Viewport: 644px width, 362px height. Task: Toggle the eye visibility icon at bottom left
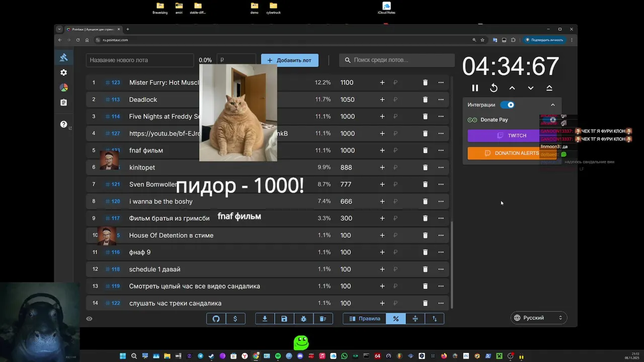(x=89, y=319)
